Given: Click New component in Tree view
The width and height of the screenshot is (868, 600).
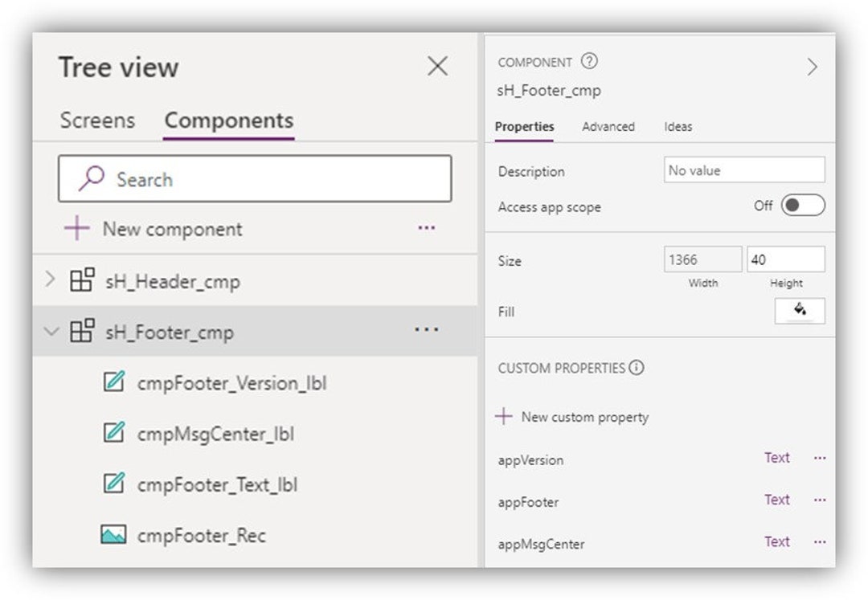Looking at the screenshot, I should 158,229.
